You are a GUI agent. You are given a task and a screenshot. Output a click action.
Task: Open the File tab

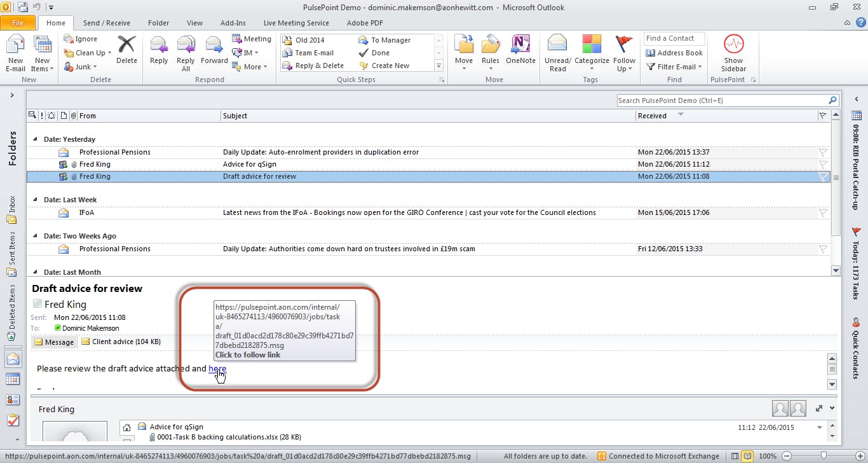point(18,23)
